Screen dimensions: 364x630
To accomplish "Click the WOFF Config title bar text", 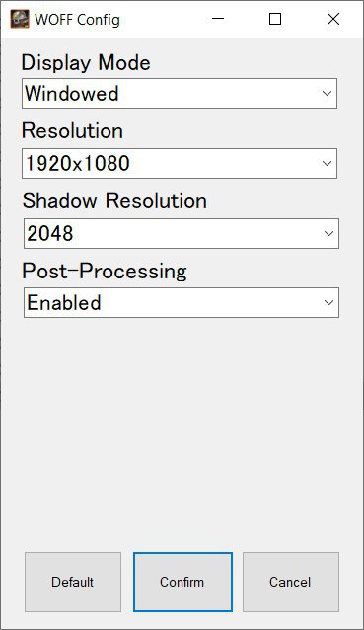I will [x=78, y=20].
